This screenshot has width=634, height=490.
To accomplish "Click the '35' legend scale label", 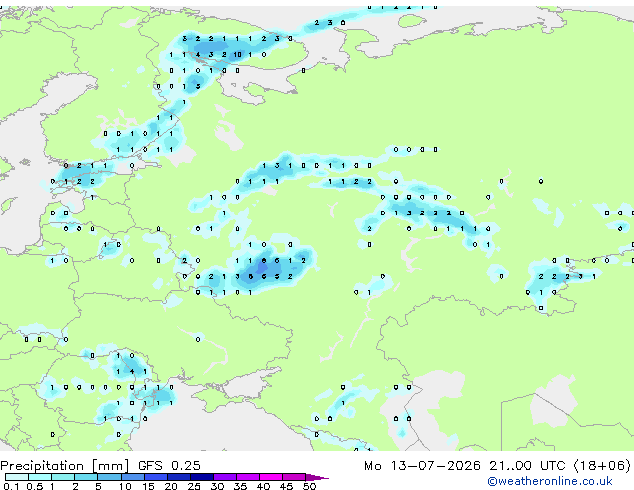I will click(240, 486).
